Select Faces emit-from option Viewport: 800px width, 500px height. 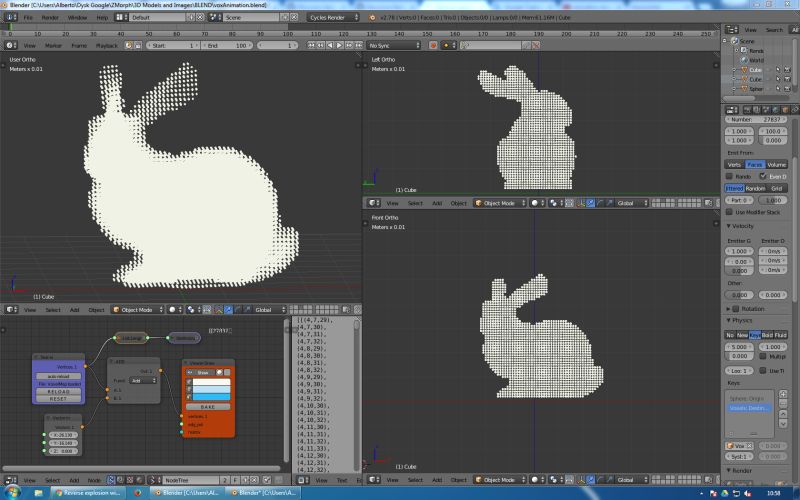(755, 164)
